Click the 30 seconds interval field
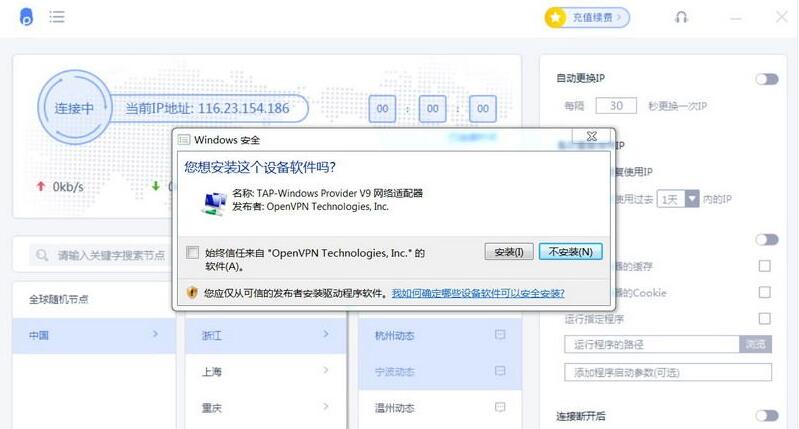The width and height of the screenshot is (799, 429). click(616, 105)
